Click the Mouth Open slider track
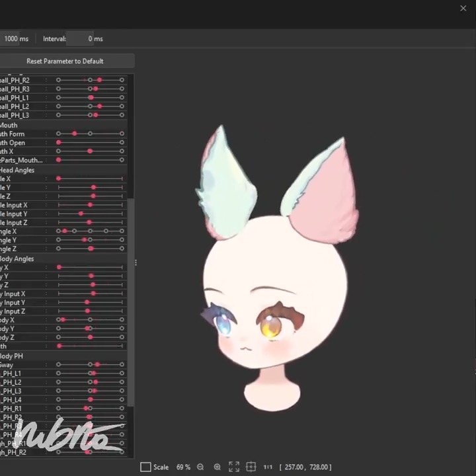Screen dimensions: 476x476 [x=90, y=142]
